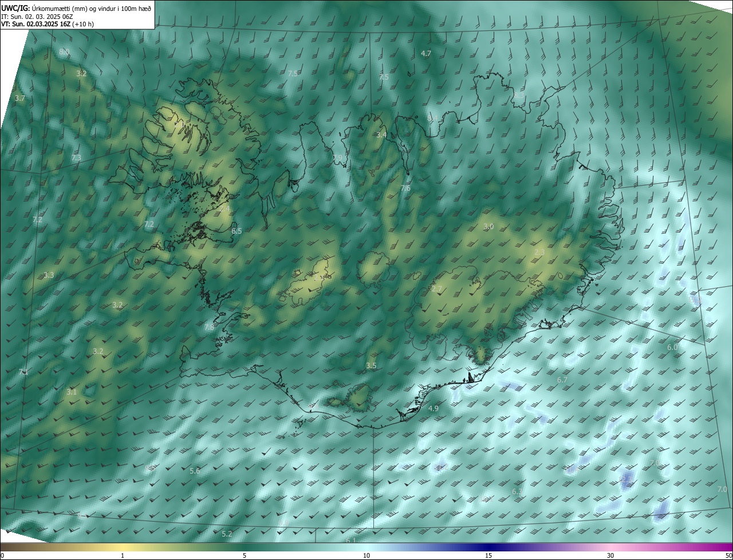The height and width of the screenshot is (560, 733).
Task: Click the "15" tick label on the color scale
Action: click(488, 556)
